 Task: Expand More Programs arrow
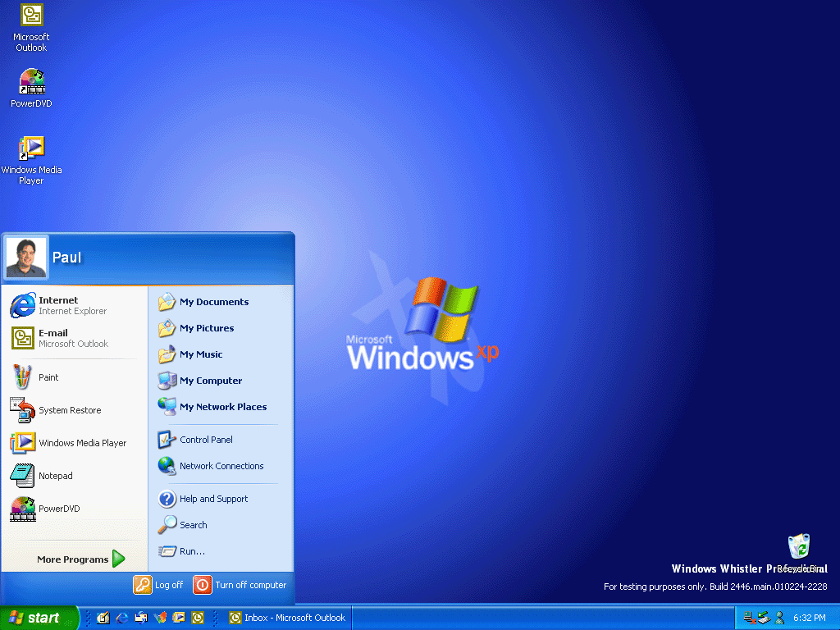click(118, 559)
